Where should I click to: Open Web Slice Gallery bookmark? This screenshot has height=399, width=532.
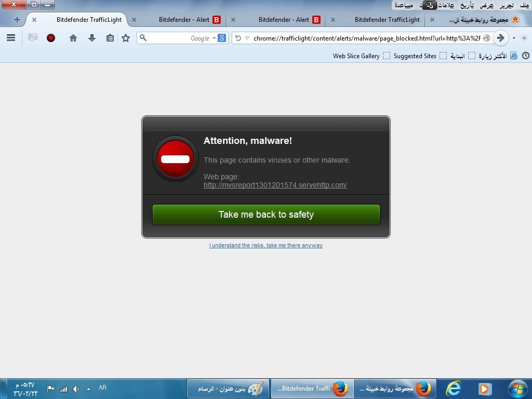tap(362, 56)
